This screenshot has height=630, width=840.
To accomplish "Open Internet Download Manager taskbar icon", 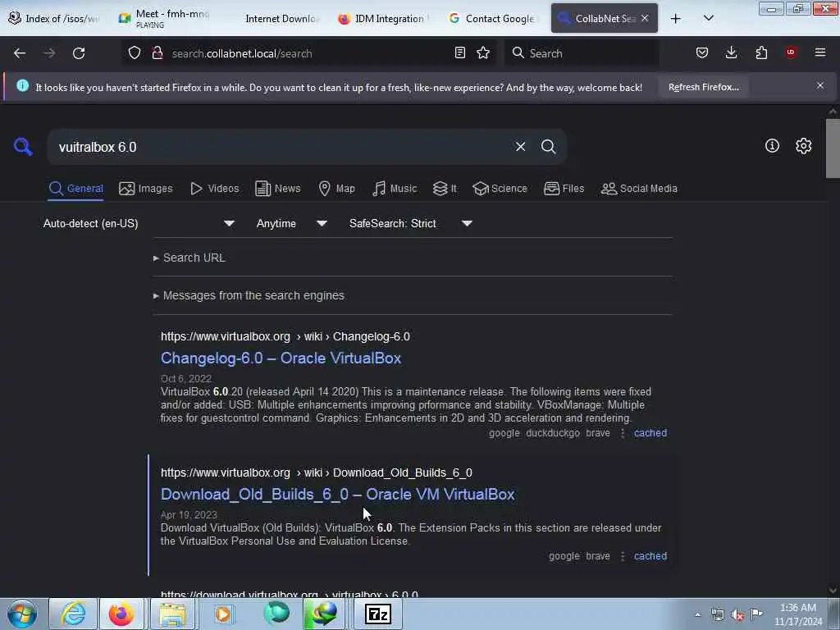I will (x=324, y=614).
